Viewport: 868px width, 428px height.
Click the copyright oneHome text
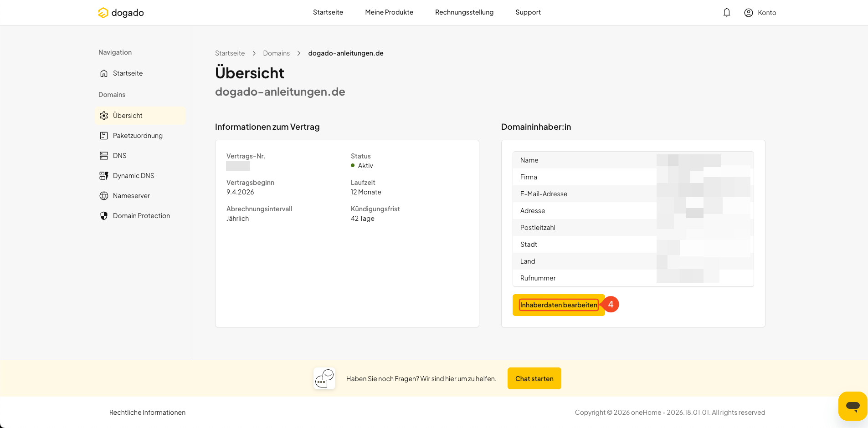click(x=670, y=413)
